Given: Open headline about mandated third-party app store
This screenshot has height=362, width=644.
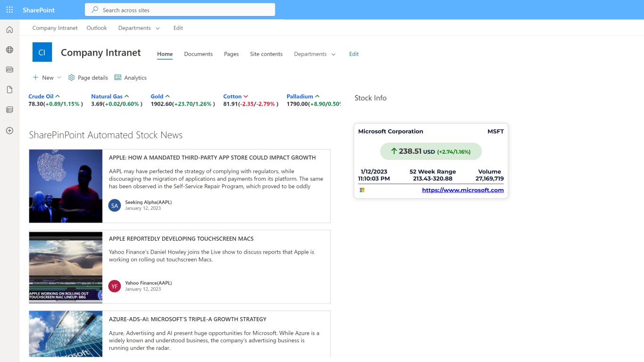Looking at the screenshot, I should click(x=212, y=157).
